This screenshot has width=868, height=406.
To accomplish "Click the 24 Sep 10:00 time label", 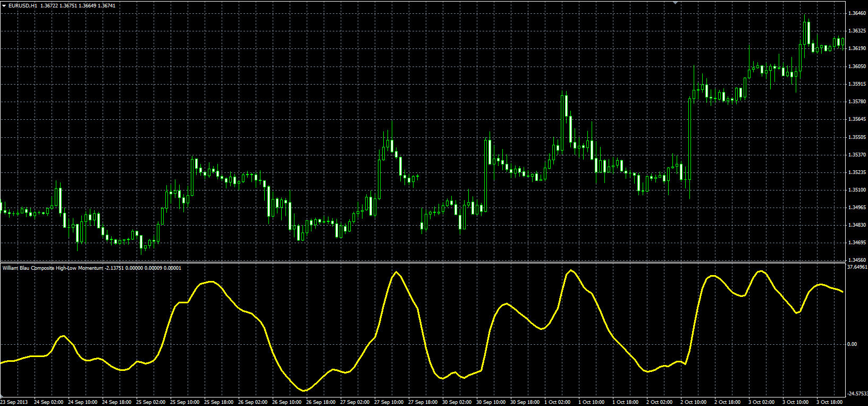I will [x=82, y=402].
